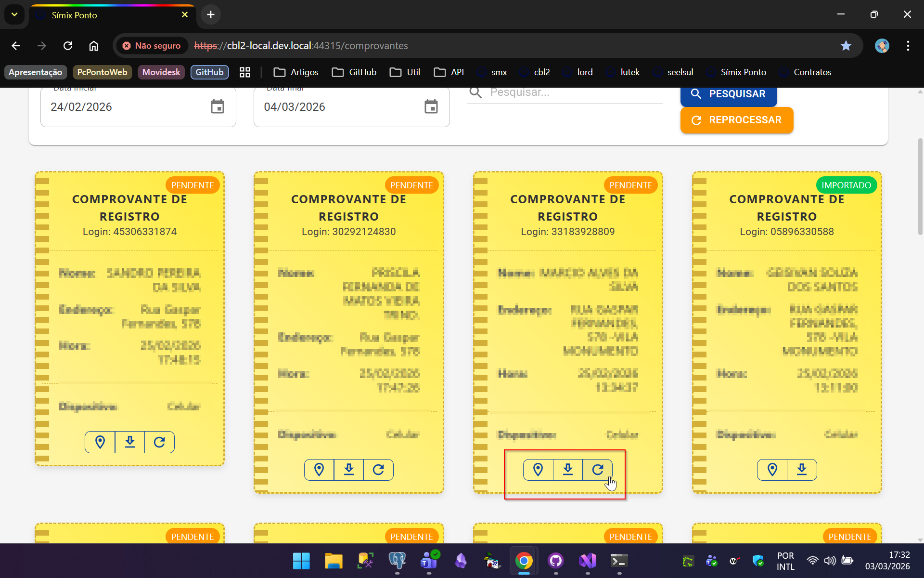The height and width of the screenshot is (578, 924).
Task: Open the Movidesk bookmark
Action: 161,72
